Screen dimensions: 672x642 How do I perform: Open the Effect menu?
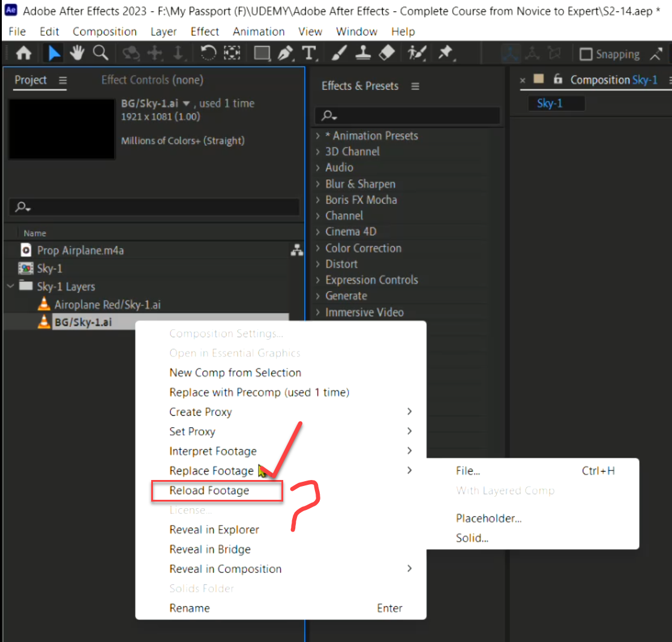[204, 31]
